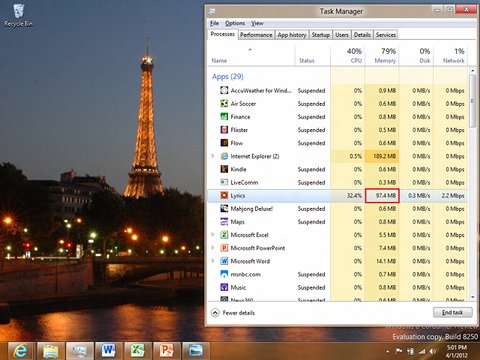The height and width of the screenshot is (360, 480).
Task: Collapse view with Fewer details
Action: [x=233, y=313]
